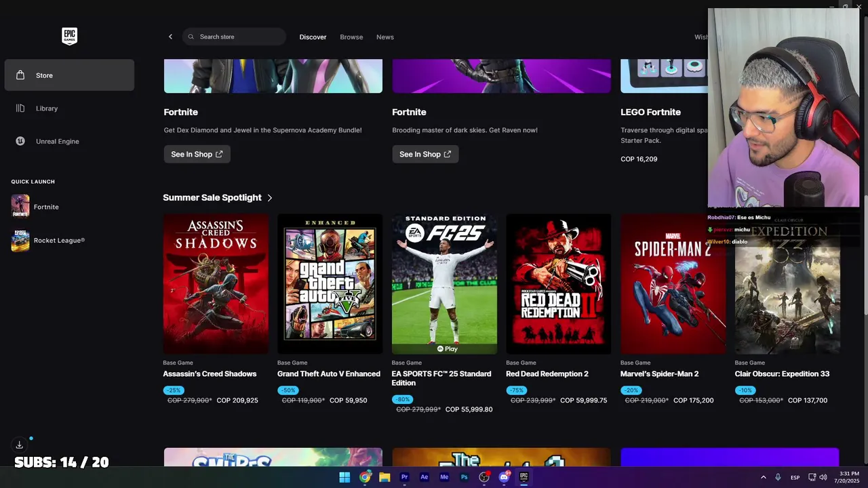Open Grand Theft Auto V Enhanced cover

330,284
